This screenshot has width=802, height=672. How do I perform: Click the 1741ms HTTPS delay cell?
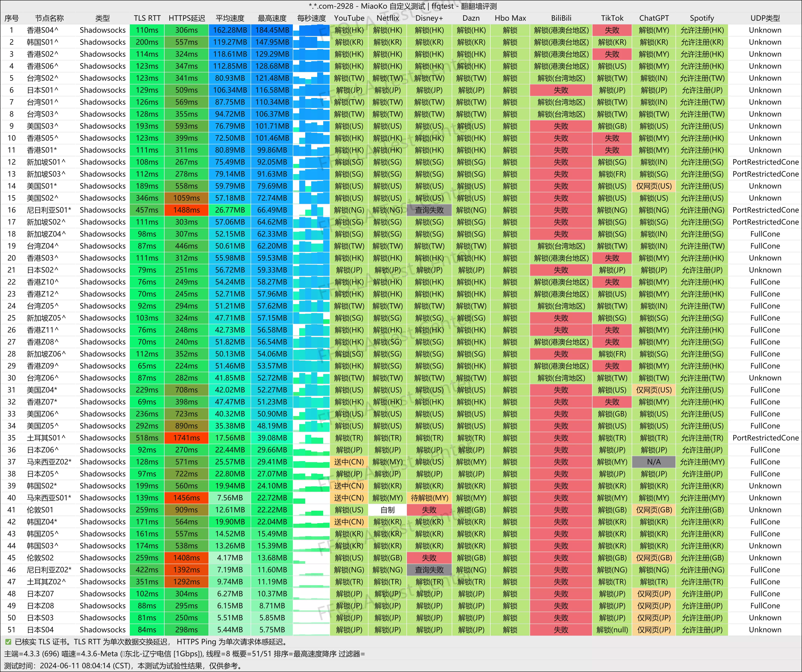[x=186, y=438]
